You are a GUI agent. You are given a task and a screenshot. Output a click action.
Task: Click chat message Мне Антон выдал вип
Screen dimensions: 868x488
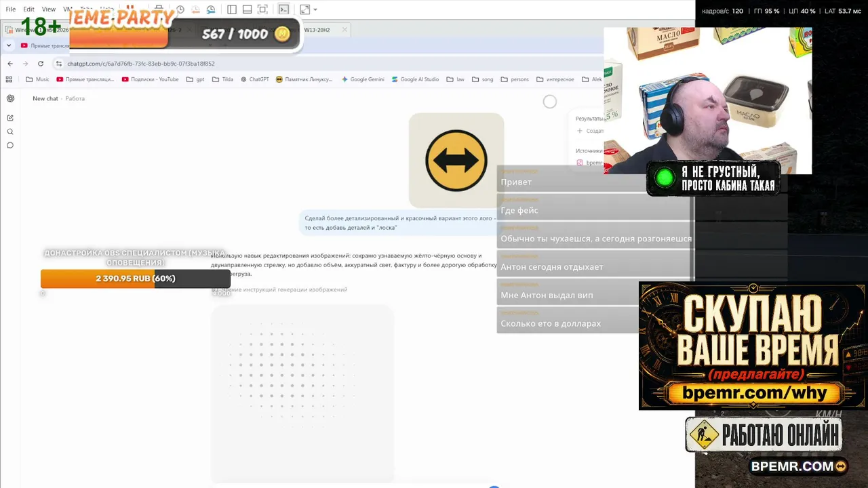[547, 295]
